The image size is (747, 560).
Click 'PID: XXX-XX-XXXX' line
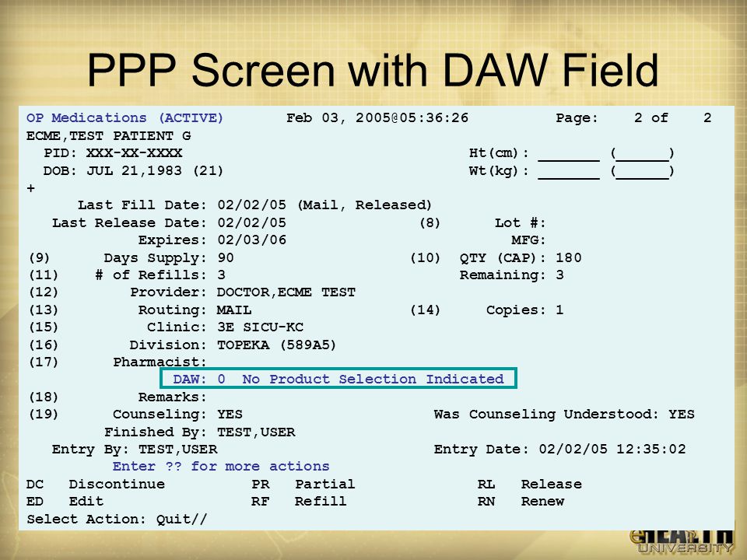click(113, 153)
